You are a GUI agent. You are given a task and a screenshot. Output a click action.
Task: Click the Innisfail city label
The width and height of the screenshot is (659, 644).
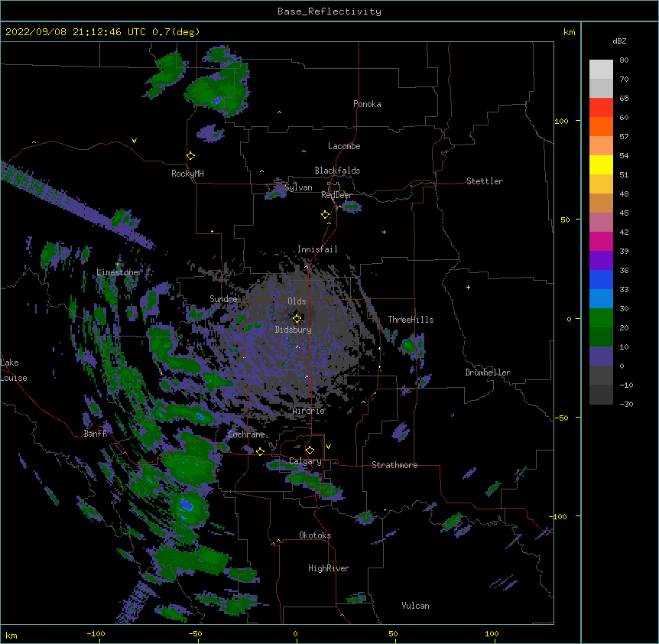tap(317, 249)
